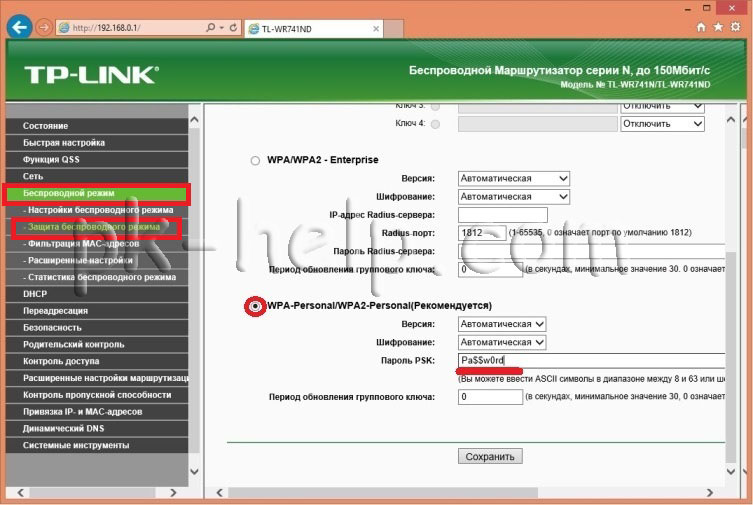Click sidebar scroll down arrow
The width and height of the screenshot is (753, 505).
(x=194, y=471)
